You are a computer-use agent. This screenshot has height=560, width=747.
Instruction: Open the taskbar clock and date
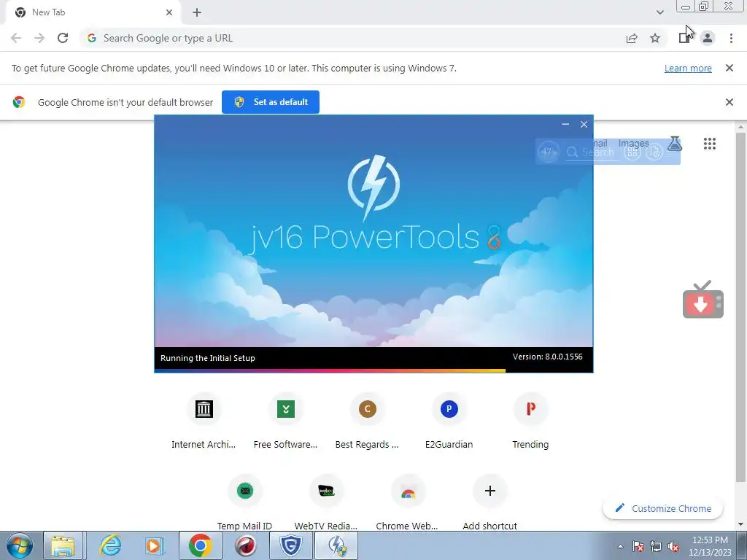(x=710, y=546)
